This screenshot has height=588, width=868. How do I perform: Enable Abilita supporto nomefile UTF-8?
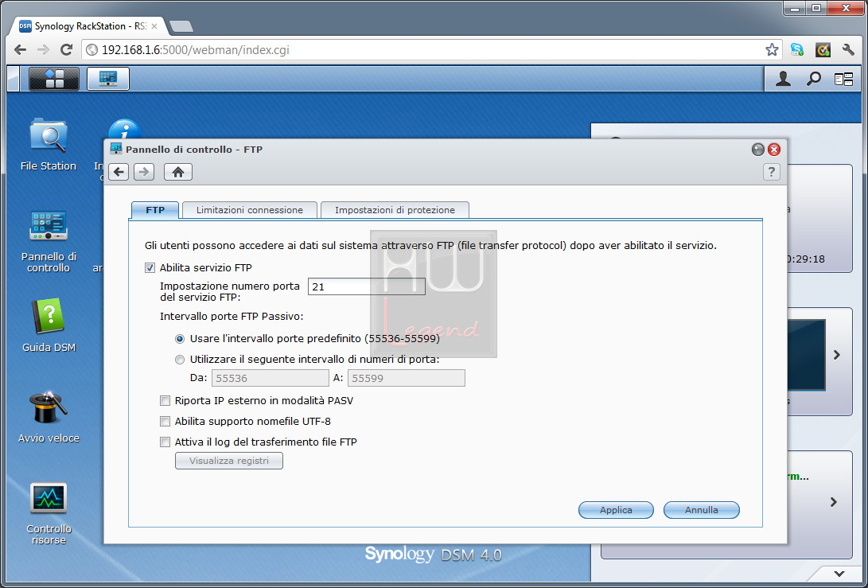pyautogui.click(x=165, y=422)
